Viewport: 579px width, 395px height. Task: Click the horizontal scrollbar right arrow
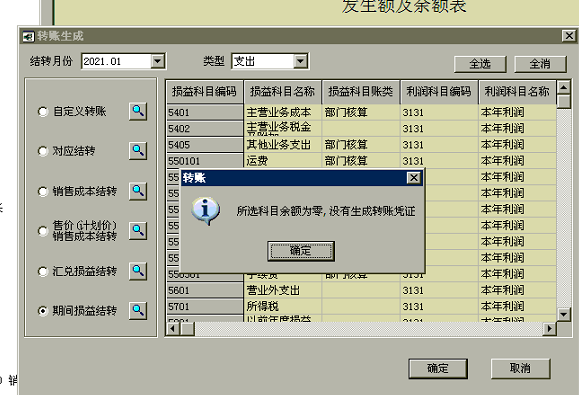tap(549, 328)
